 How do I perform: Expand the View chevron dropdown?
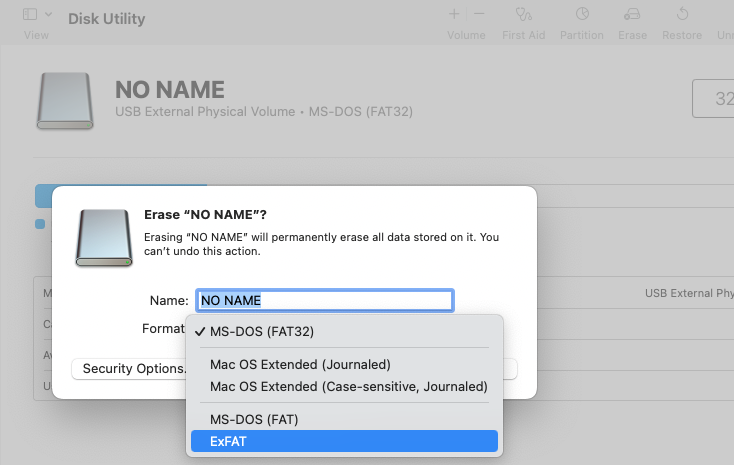(48, 15)
